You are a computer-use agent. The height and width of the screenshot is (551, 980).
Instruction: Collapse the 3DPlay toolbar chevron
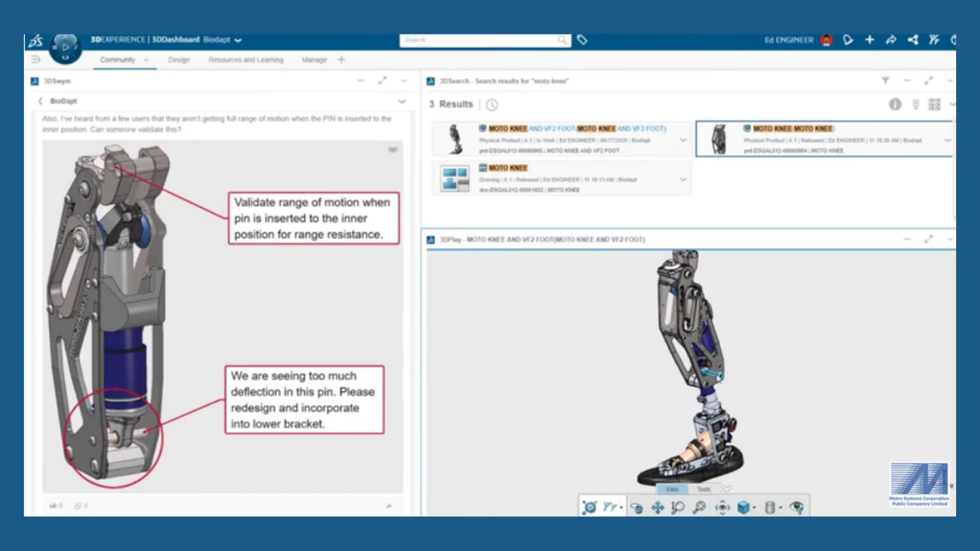coord(726,489)
